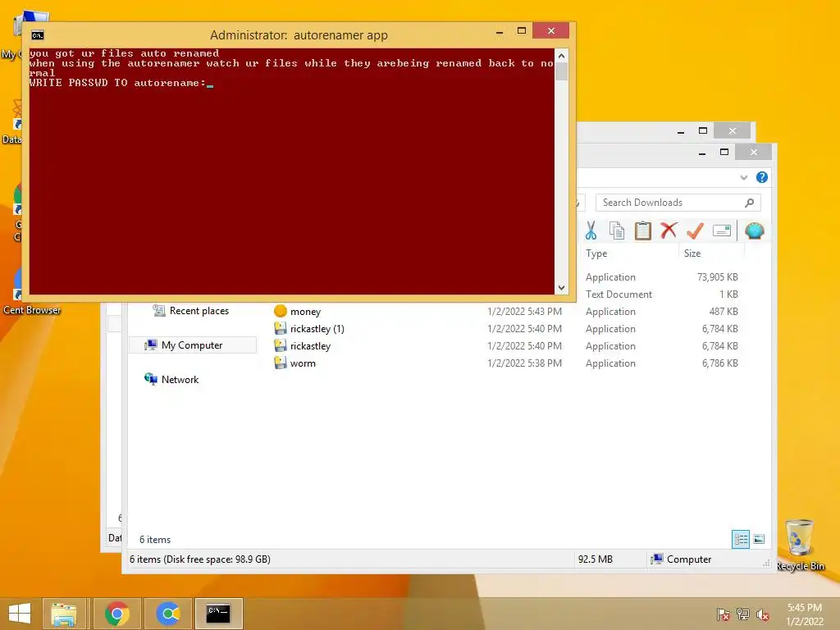
Task: Click the money file's coin icon
Action: coord(281,311)
